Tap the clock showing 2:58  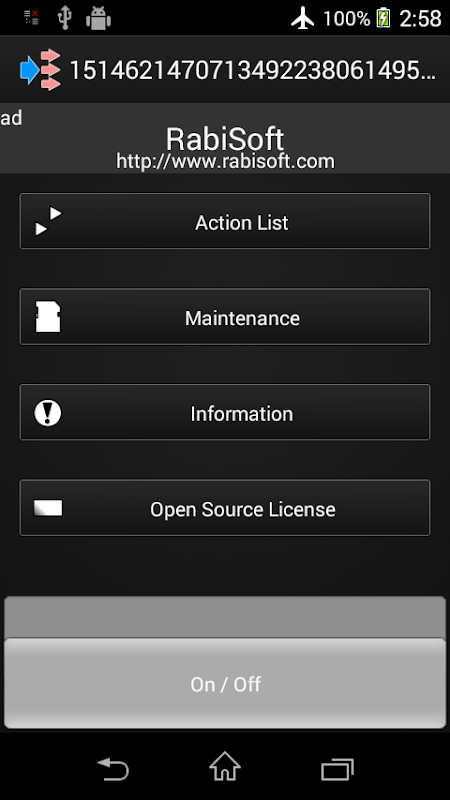[420, 19]
